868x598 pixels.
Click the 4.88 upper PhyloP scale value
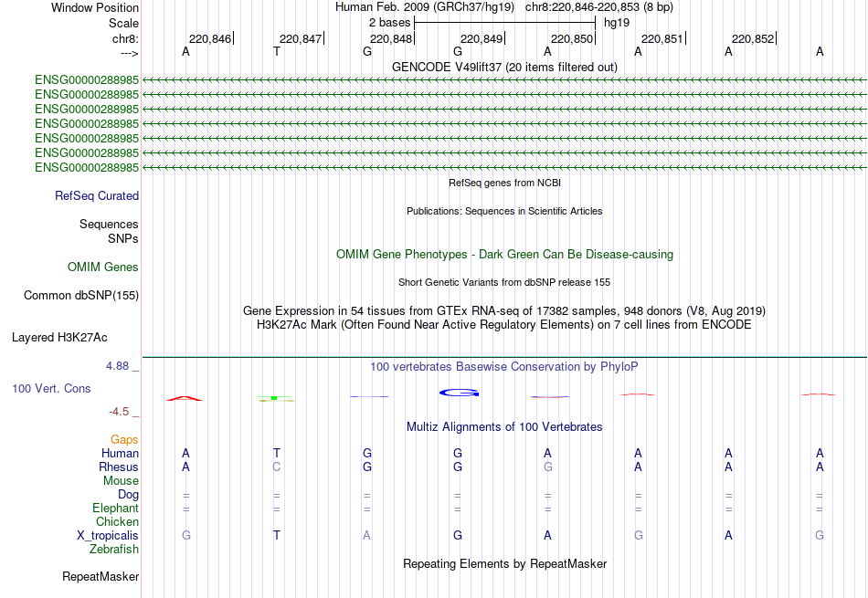click(x=117, y=366)
